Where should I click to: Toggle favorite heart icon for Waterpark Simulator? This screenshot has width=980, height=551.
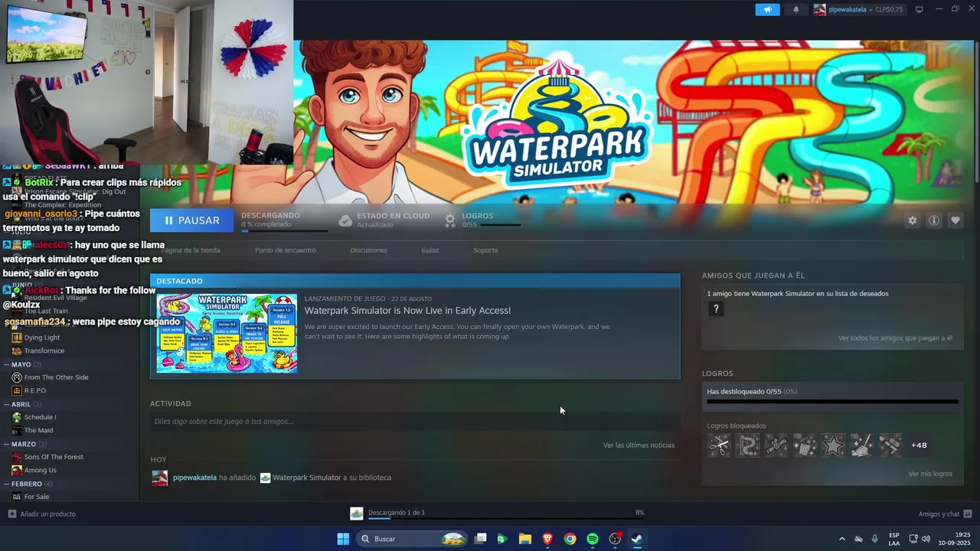(955, 220)
